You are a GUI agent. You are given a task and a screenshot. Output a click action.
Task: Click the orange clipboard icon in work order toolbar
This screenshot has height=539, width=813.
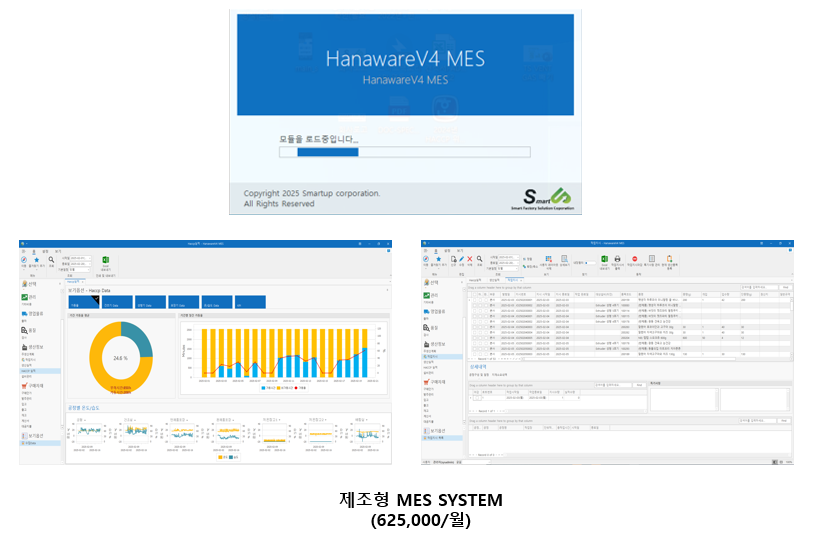[669, 259]
